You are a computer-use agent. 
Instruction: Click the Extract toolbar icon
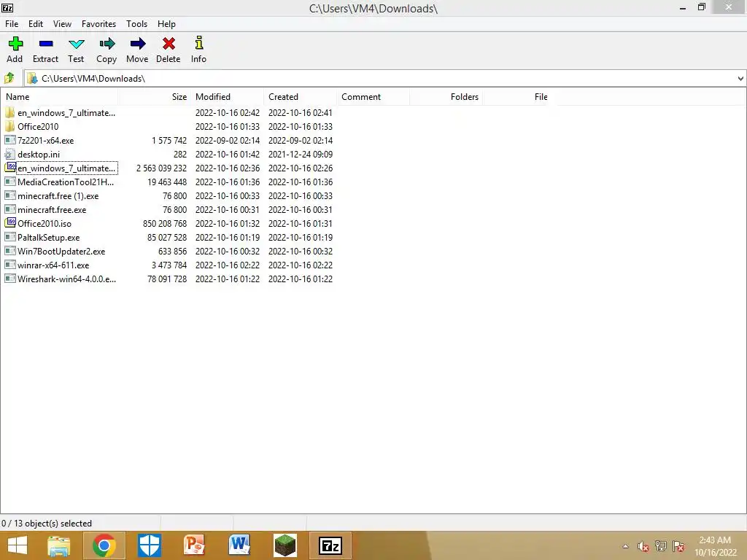46,44
